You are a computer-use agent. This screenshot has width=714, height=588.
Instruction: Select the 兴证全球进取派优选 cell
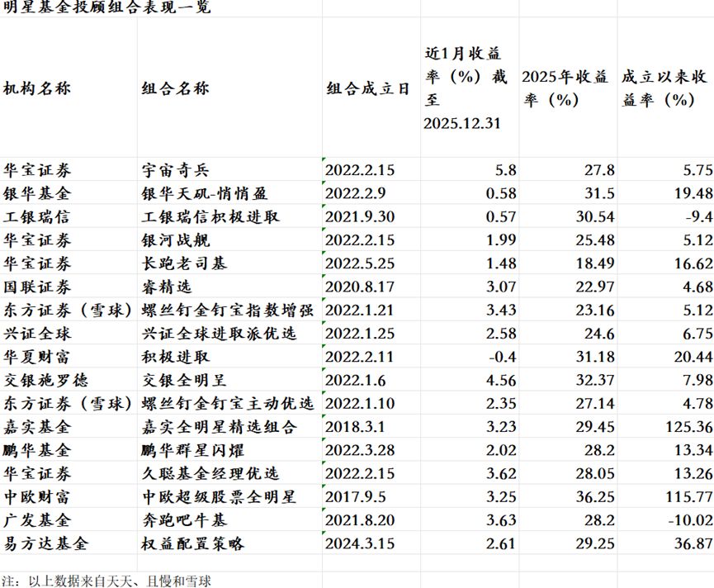point(220,334)
